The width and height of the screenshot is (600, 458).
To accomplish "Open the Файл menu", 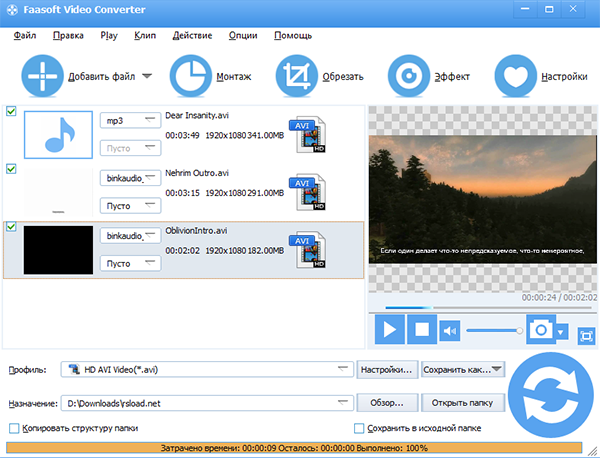I will tap(25, 35).
